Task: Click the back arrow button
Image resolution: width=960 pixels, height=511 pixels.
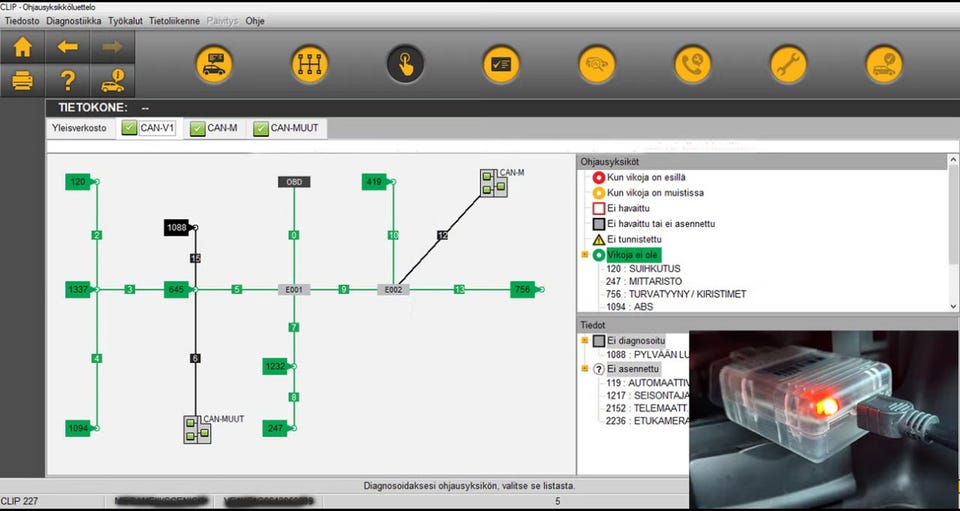Action: [x=67, y=47]
